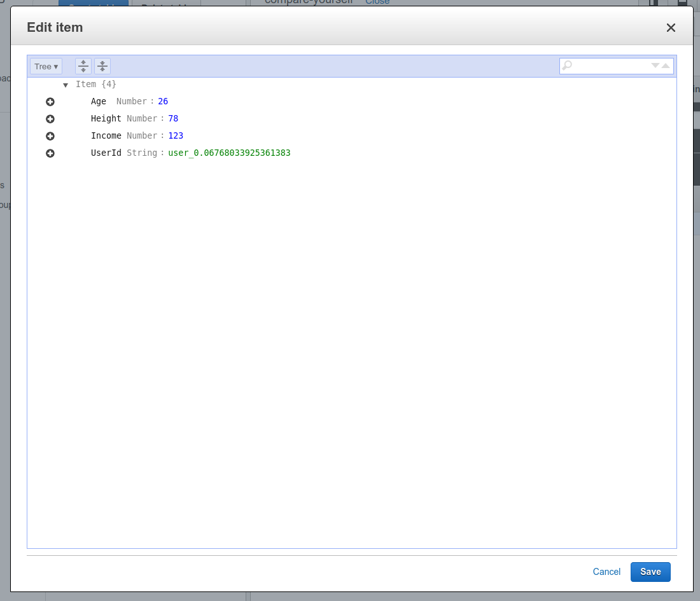Viewport: 700px width, 601px height.
Task: Open the Tree view mode dropdown
Action: [x=46, y=67]
